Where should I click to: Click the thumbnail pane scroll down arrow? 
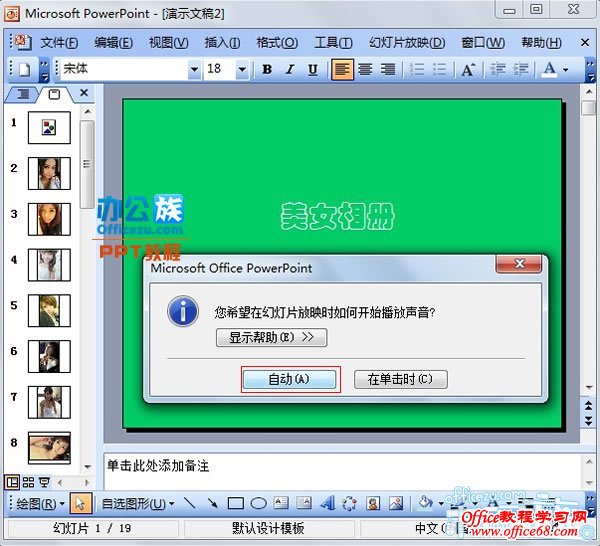88,467
